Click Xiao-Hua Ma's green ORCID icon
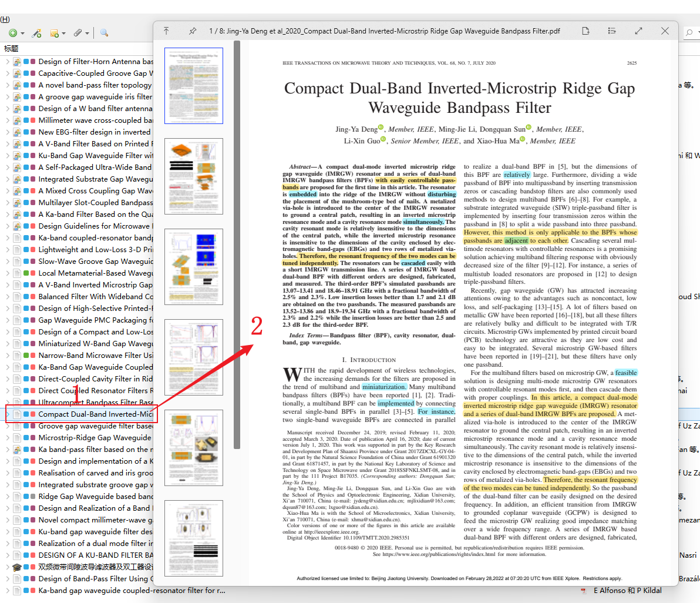The image size is (700, 603). 523,139
